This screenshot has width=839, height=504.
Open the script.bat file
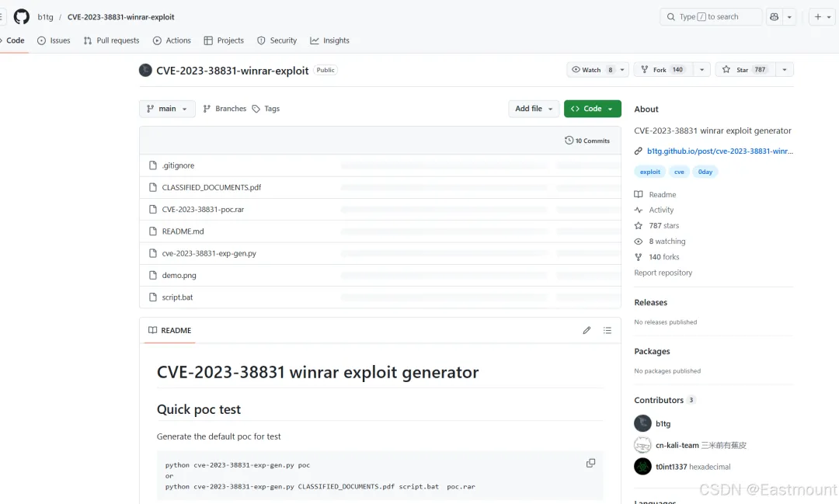[x=177, y=297]
